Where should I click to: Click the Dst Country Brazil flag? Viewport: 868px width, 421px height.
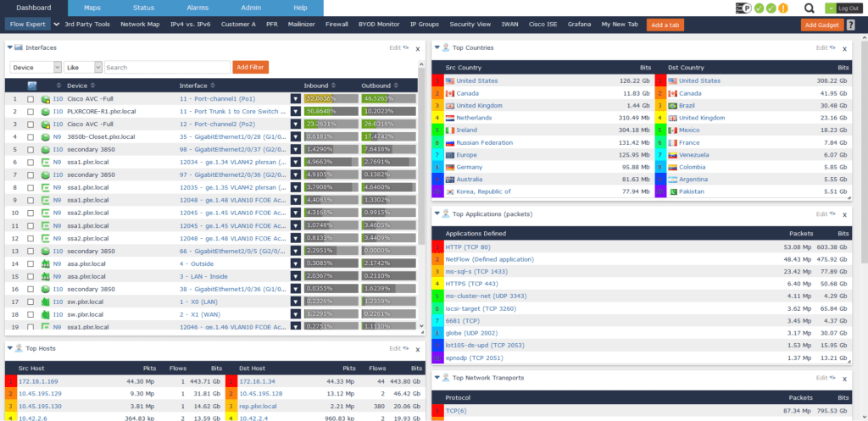(672, 106)
